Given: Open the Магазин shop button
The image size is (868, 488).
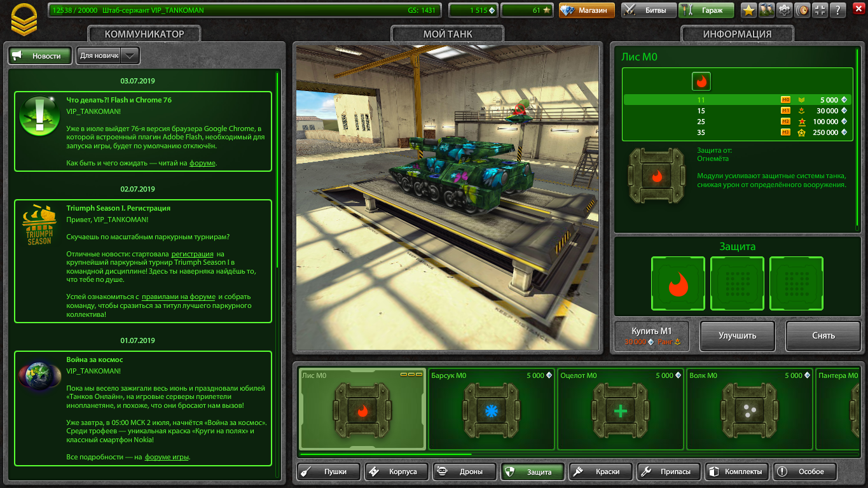Looking at the screenshot, I should click(x=587, y=10).
